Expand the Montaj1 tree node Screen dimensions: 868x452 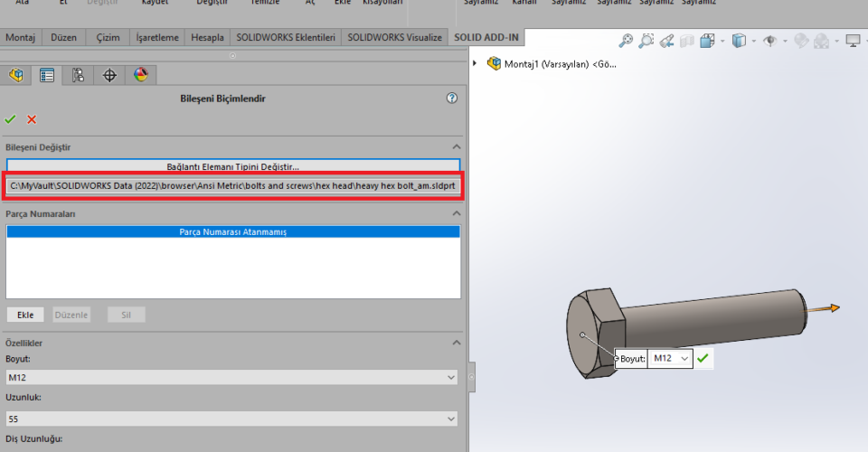coord(476,63)
